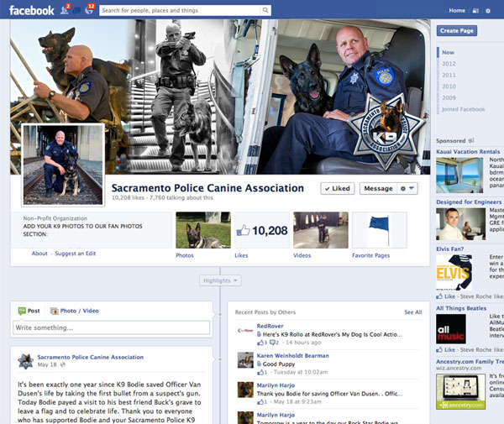Click Suggest an Edit link
This screenshot has width=504, height=424.
76,254
